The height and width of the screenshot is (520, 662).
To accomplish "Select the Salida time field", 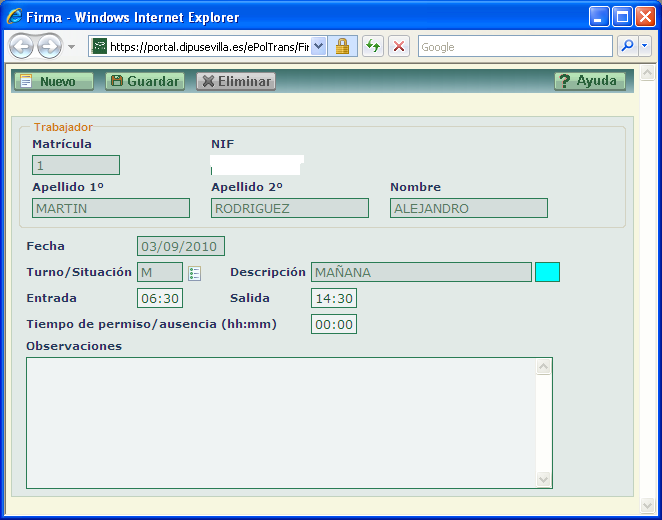I will click(x=333, y=298).
